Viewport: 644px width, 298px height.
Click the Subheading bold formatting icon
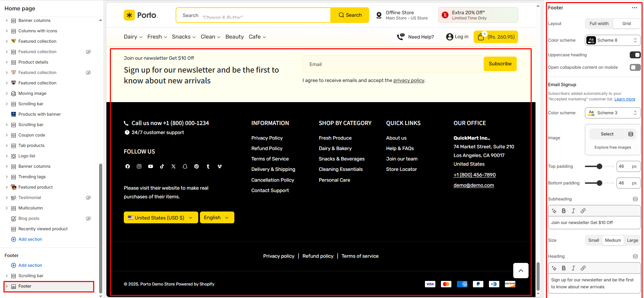click(x=564, y=211)
